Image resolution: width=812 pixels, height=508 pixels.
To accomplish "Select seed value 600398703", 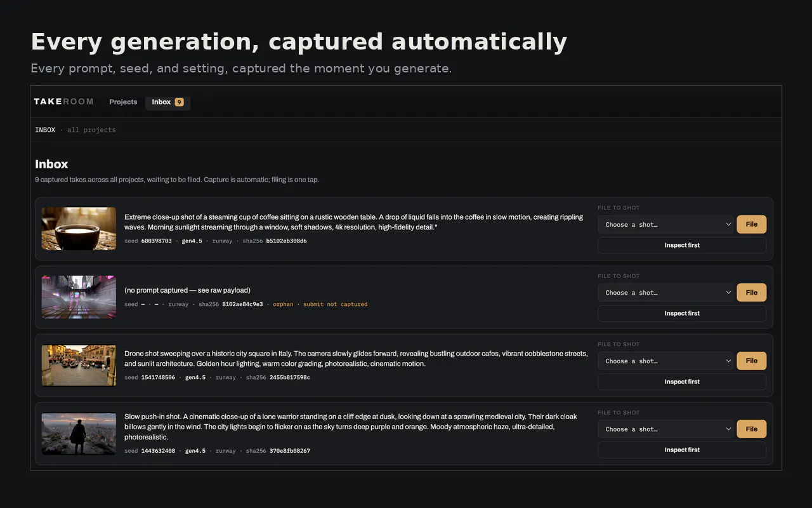I will pyautogui.click(x=156, y=241).
